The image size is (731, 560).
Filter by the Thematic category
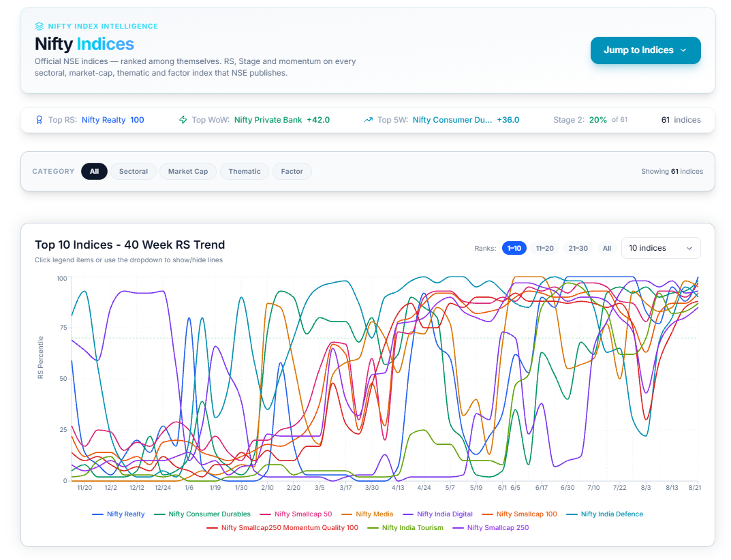(245, 171)
